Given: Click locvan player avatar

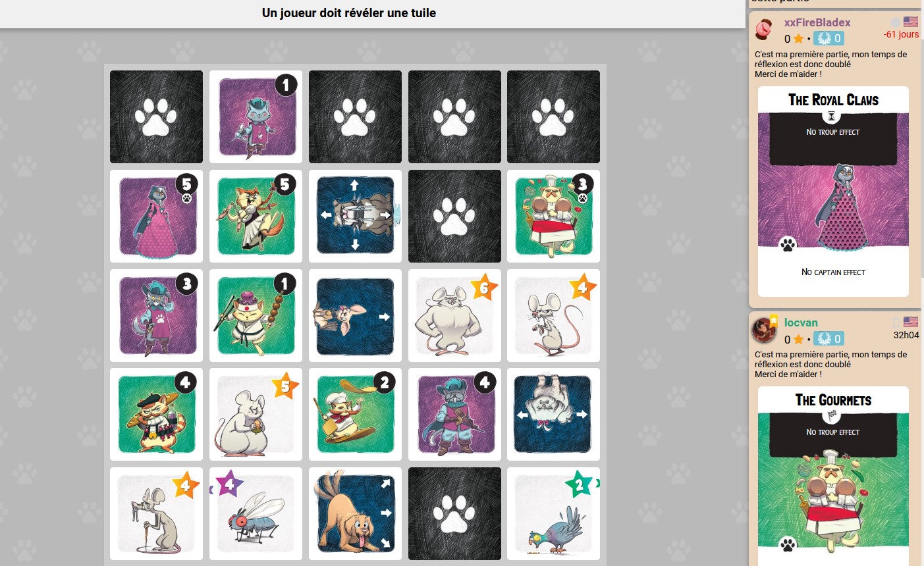Looking at the screenshot, I should (764, 330).
